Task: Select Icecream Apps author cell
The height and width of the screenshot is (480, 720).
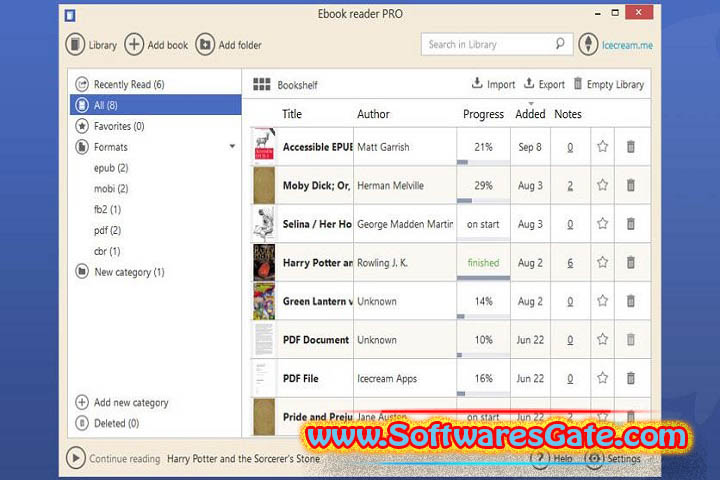Action: pyautogui.click(x=405, y=378)
